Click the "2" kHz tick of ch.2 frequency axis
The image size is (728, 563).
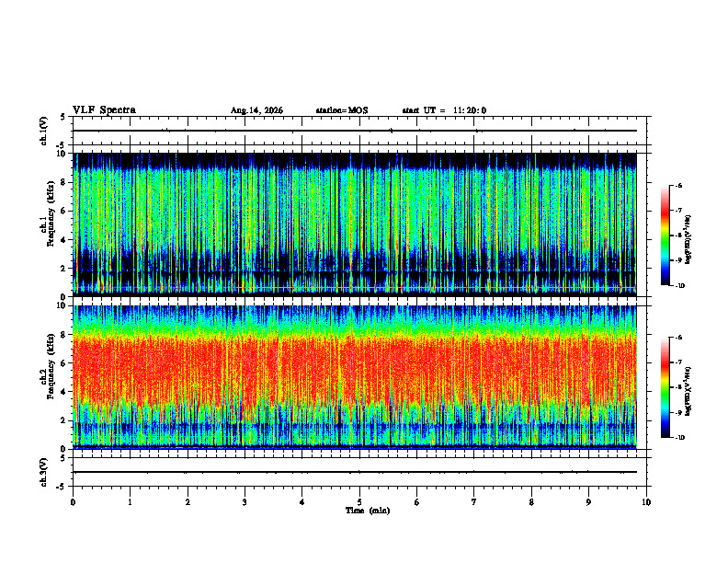[64, 420]
